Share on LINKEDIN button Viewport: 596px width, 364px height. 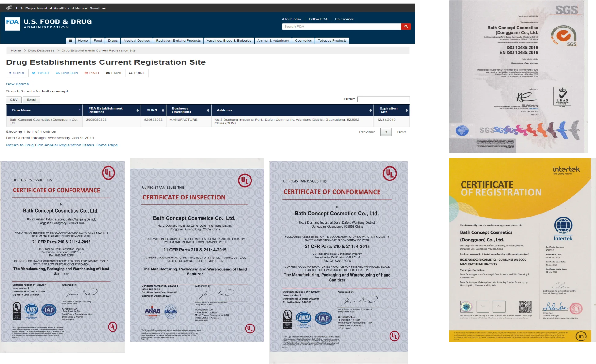pos(67,73)
